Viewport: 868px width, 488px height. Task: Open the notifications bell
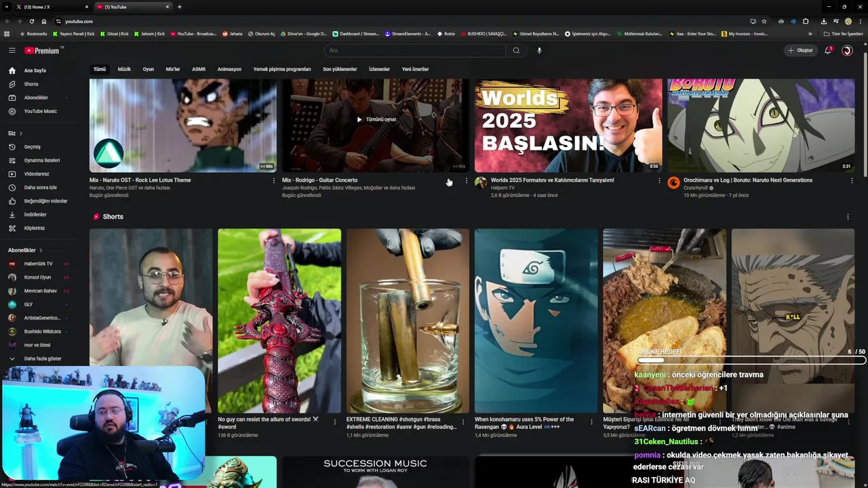[x=828, y=50]
